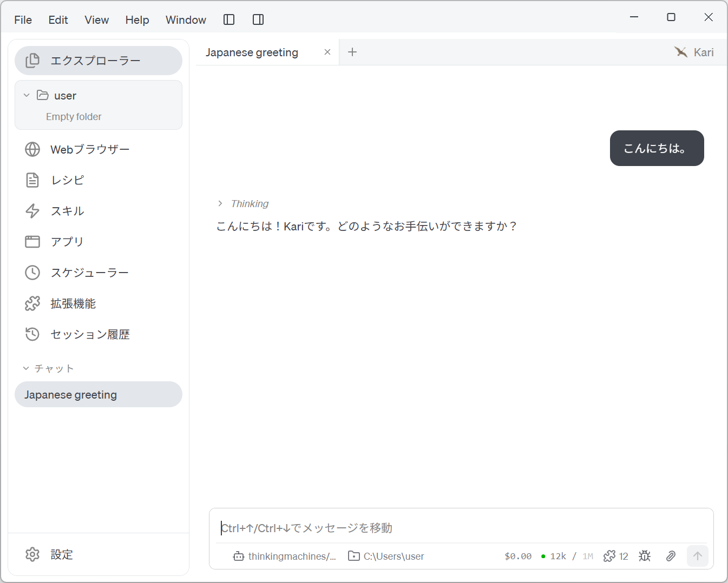Click the こんにちは。 user message bubble
The image size is (728, 583).
point(657,148)
